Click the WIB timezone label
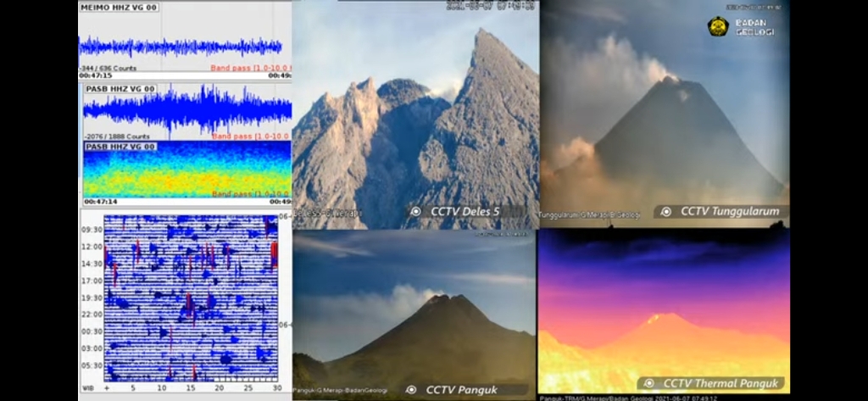The width and height of the screenshot is (868, 401). click(89, 387)
